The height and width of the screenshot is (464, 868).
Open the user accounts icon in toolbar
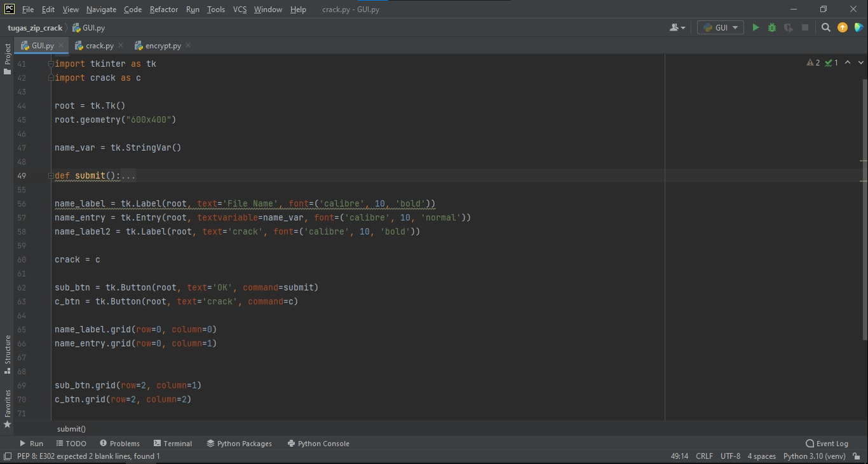677,27
